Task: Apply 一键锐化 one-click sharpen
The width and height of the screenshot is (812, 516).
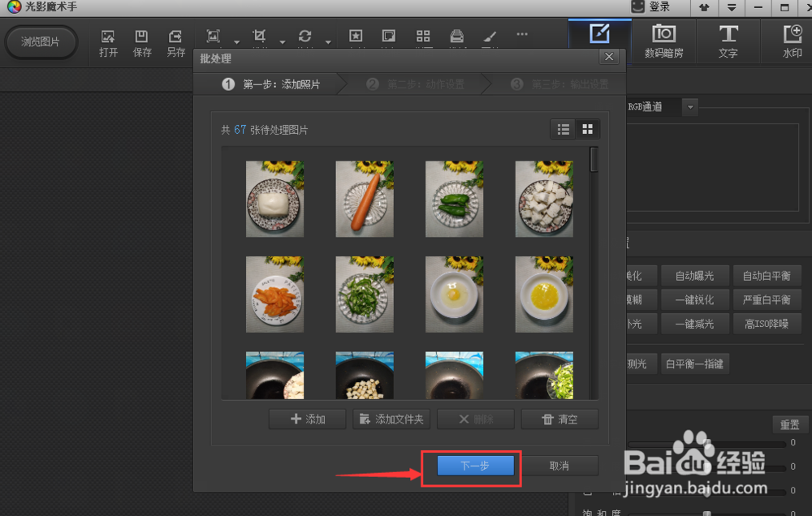Action: pos(694,299)
